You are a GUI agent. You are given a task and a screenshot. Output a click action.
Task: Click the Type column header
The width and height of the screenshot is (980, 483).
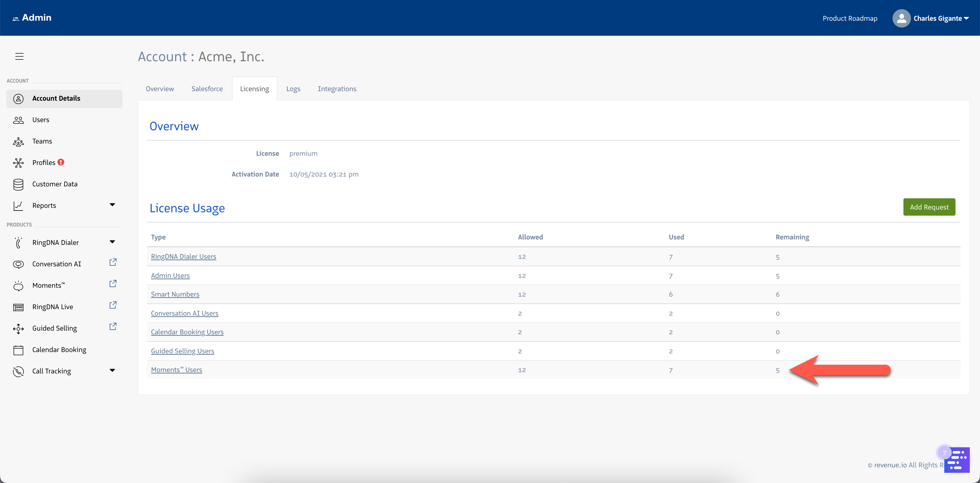[x=158, y=237]
